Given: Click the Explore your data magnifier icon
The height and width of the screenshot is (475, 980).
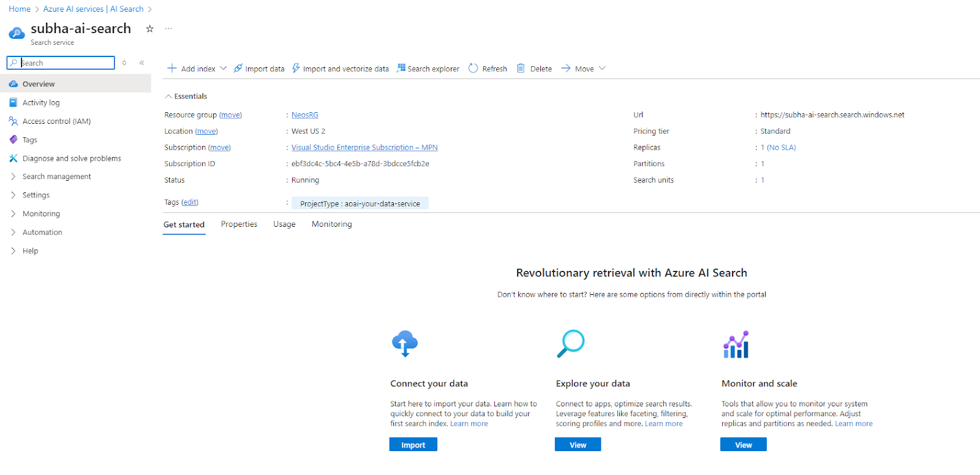Looking at the screenshot, I should 571,344.
